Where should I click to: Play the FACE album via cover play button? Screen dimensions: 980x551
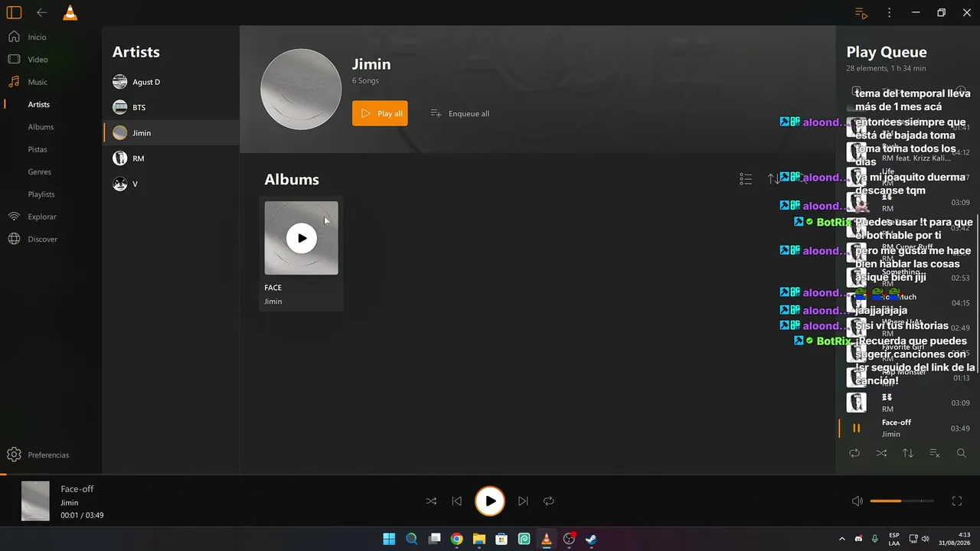(302, 238)
